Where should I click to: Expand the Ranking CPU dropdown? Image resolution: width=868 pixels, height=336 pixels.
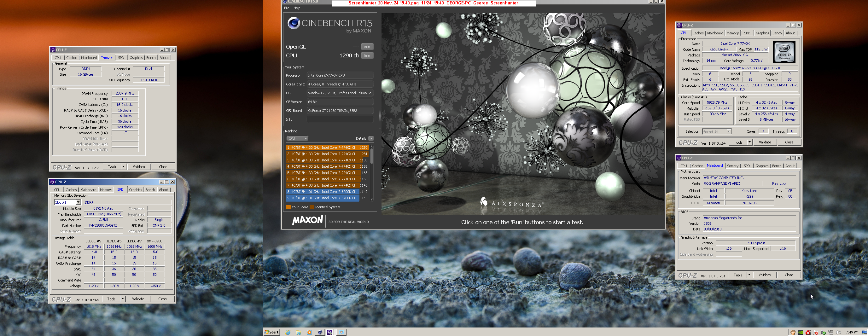point(297,138)
